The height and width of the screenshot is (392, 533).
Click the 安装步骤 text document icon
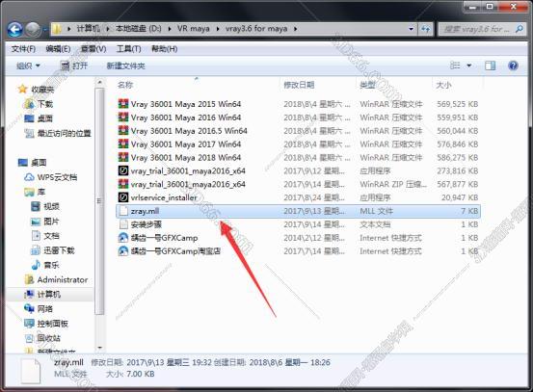[123, 224]
